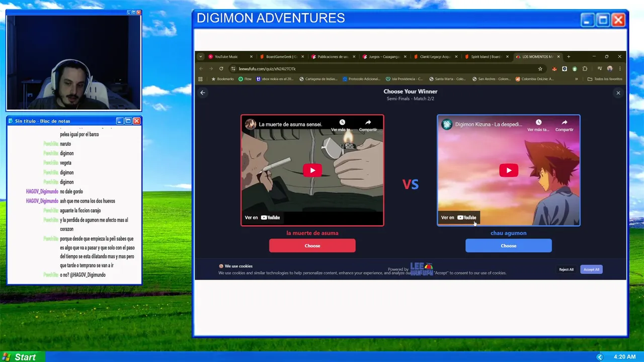644x362 pixels.
Task: Click the 'vegeta' chat message
Action: 65,163
